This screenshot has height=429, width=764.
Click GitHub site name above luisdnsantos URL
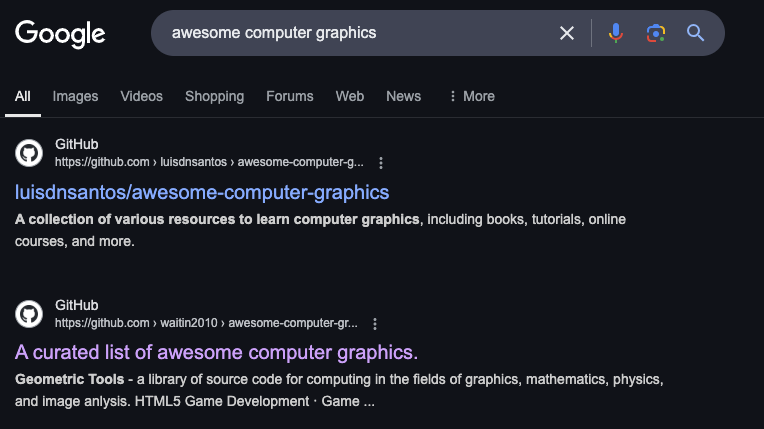(x=76, y=144)
